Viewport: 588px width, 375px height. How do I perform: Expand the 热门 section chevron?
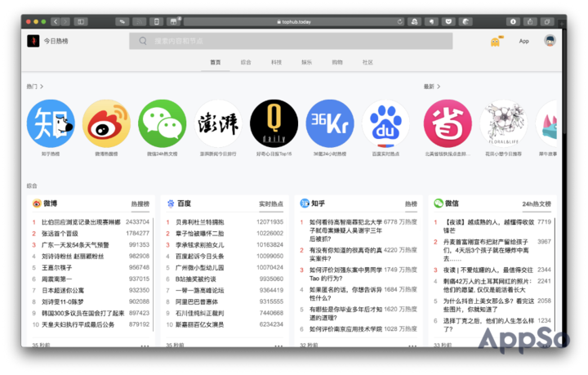click(42, 87)
